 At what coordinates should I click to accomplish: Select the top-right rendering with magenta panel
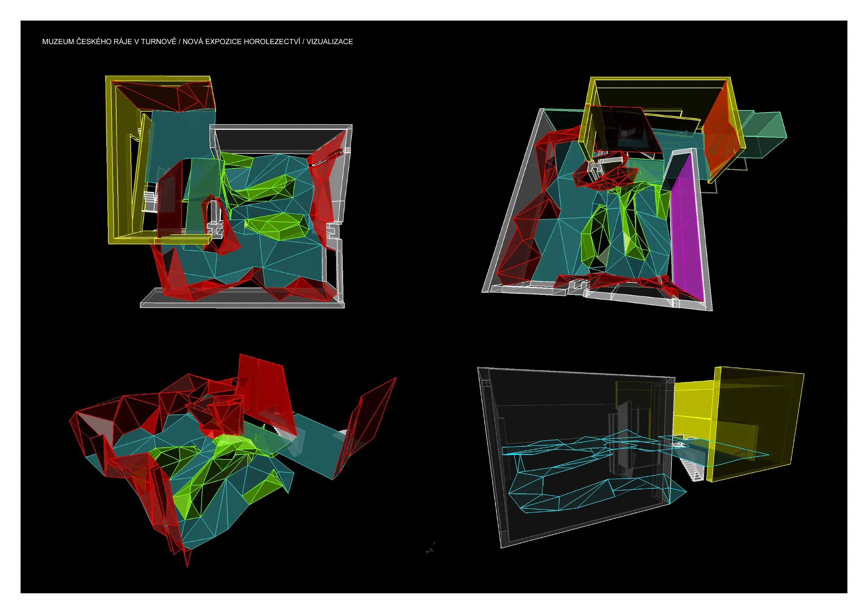pos(634,194)
